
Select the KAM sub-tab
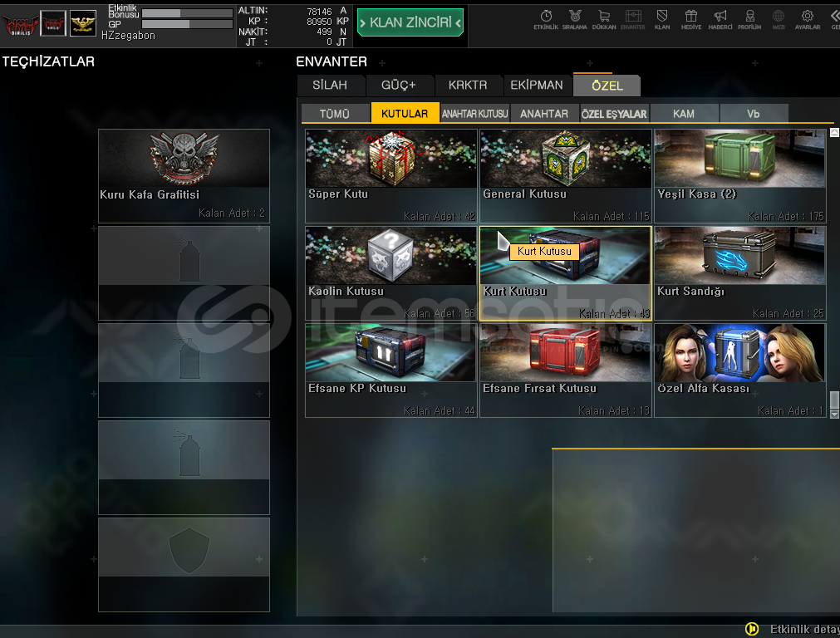[x=684, y=114]
